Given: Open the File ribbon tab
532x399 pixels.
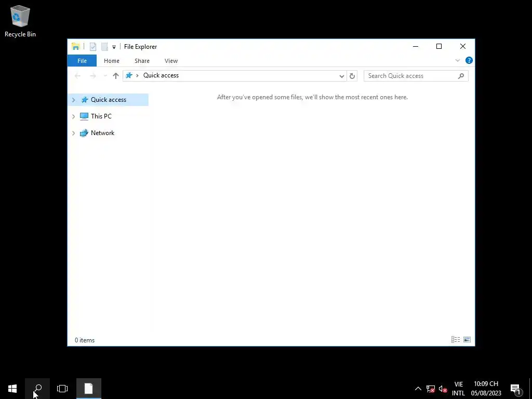Looking at the screenshot, I should [x=82, y=61].
